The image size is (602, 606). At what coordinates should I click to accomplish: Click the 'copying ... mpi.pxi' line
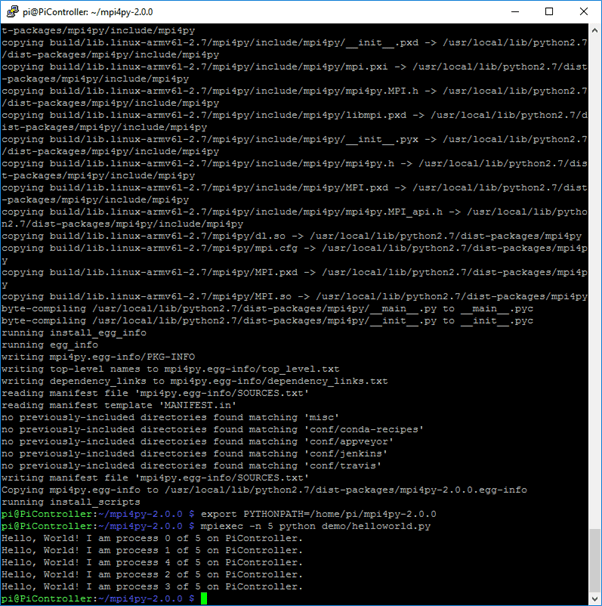point(294,73)
